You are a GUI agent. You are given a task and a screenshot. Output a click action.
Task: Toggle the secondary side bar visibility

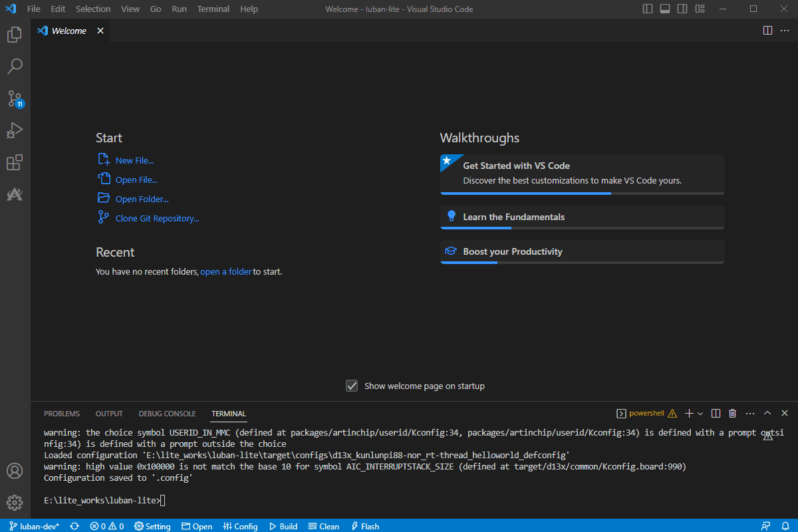(682, 9)
